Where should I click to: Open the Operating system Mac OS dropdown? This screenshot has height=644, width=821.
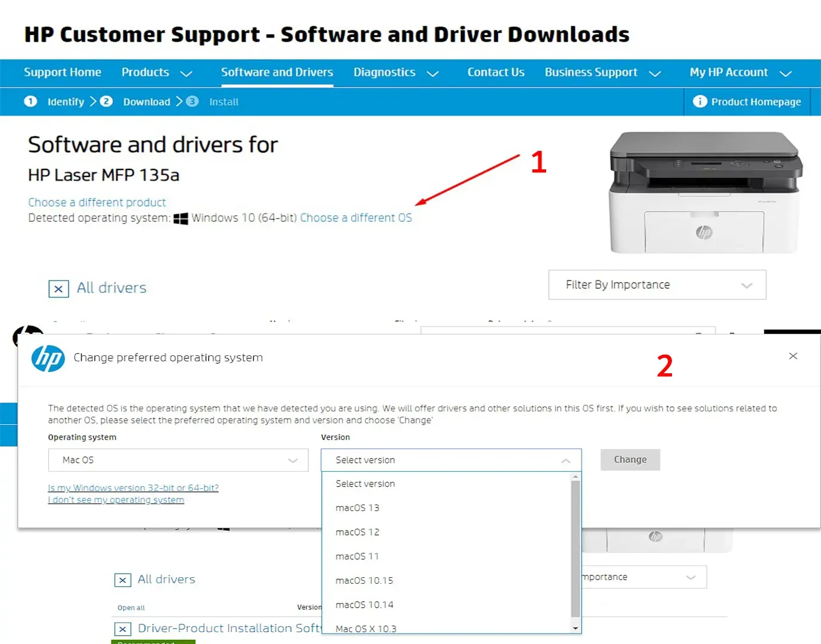click(178, 460)
